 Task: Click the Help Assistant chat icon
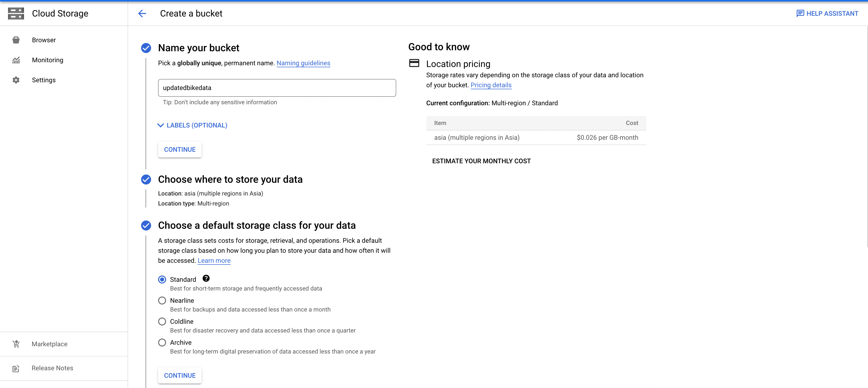800,13
